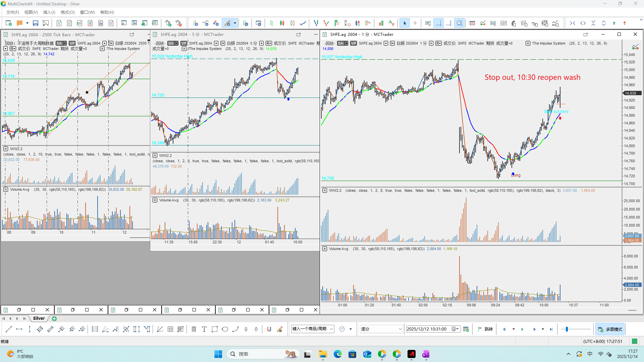Remove Volume Avg study in the tick bars chart
Image resolution: width=644 pixels, height=362 pixels.
click(6, 189)
